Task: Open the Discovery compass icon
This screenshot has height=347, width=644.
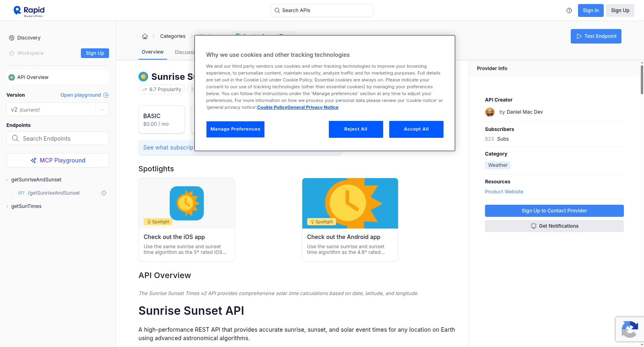Action: tap(12, 38)
